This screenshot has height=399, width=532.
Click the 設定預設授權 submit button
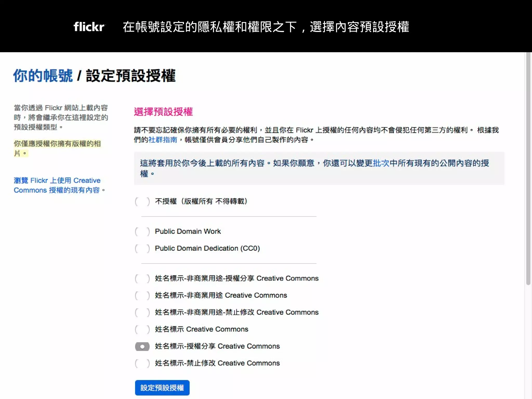pos(162,388)
